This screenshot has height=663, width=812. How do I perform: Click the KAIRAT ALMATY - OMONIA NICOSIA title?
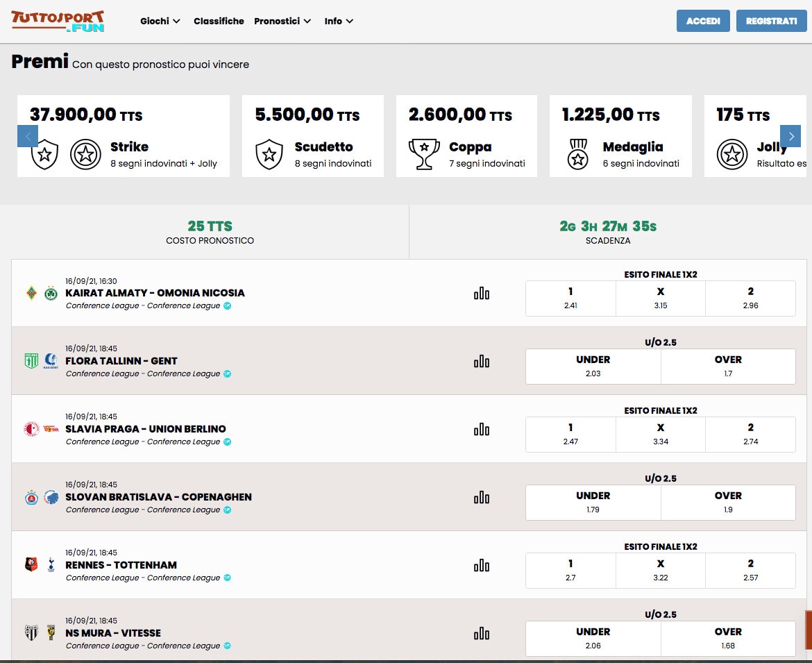(x=155, y=293)
